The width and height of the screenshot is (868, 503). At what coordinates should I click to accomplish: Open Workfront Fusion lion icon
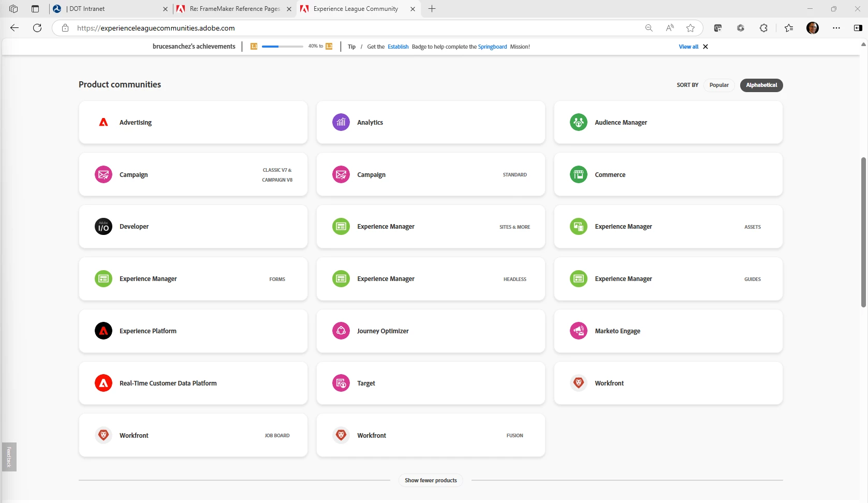341,435
